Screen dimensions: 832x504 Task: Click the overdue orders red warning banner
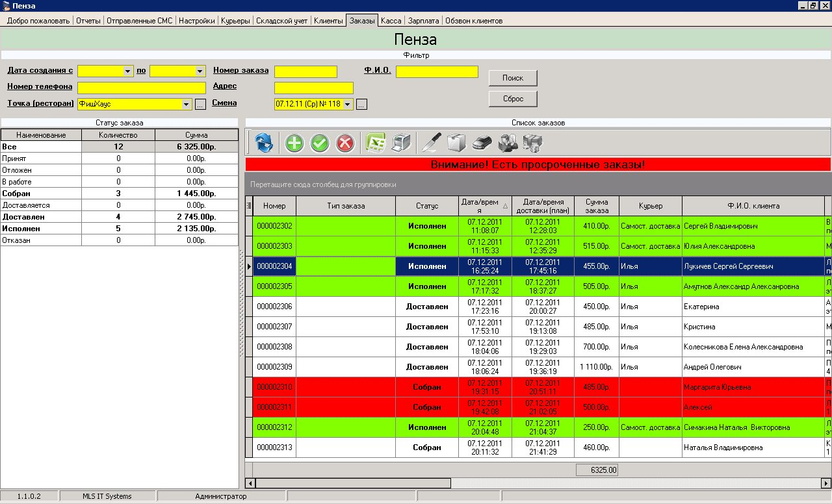tap(538, 164)
